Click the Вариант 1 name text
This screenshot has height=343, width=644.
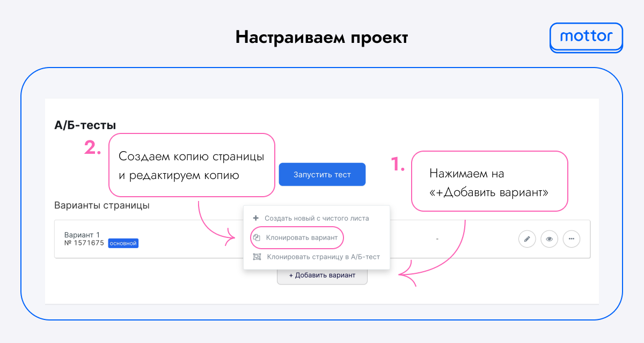tap(82, 235)
